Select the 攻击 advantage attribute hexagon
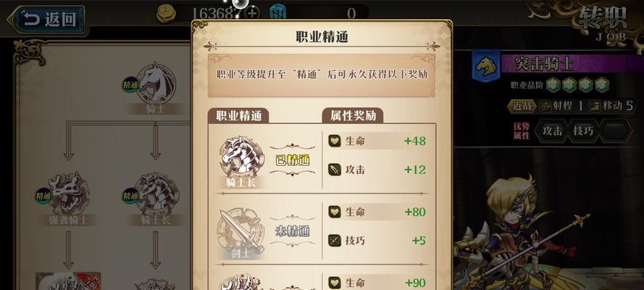This screenshot has width=644, height=290. (551, 130)
